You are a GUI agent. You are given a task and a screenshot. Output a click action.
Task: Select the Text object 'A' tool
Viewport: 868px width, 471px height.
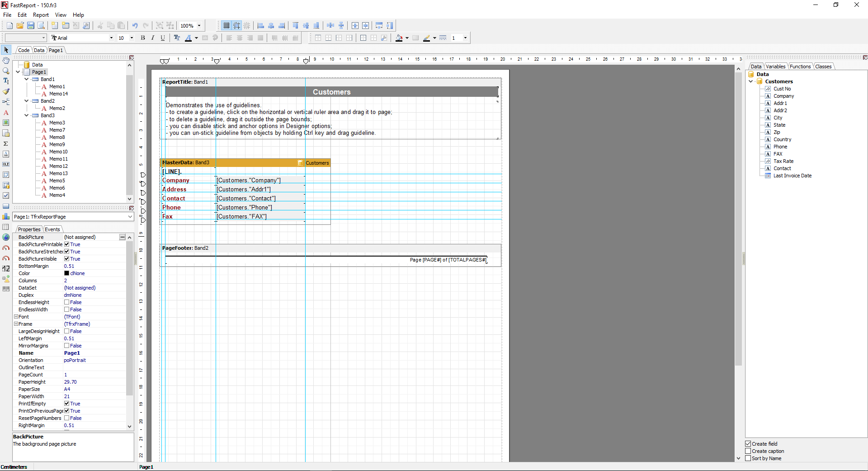(6, 112)
